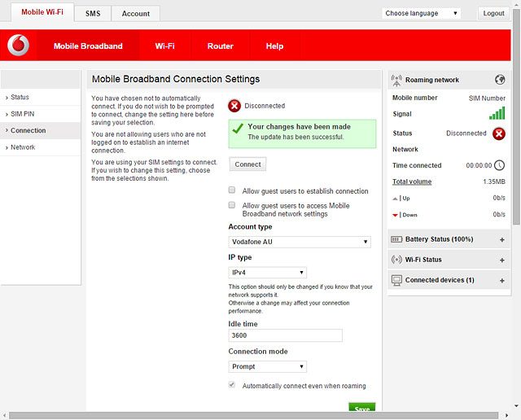Toggle guest access to Mobile Broadband settings
This screenshot has height=420, width=521.
pos(232,205)
